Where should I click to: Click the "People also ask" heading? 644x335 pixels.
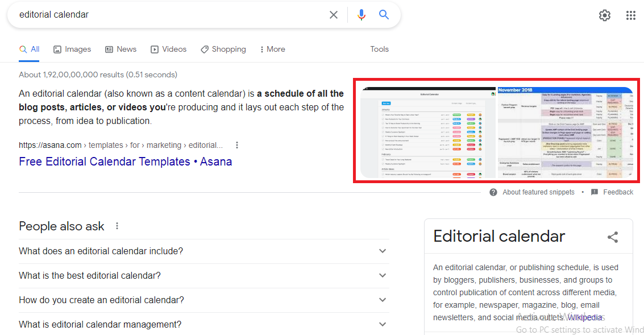(61, 226)
